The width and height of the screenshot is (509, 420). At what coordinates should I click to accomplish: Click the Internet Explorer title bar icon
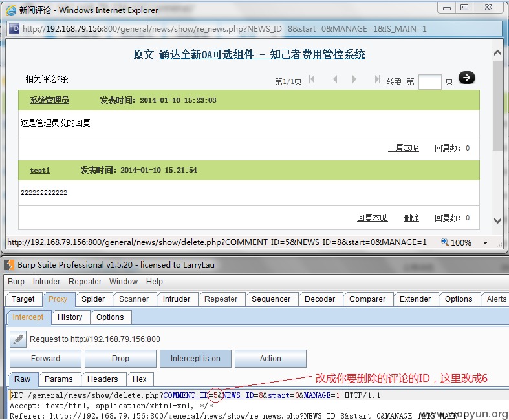point(11,10)
